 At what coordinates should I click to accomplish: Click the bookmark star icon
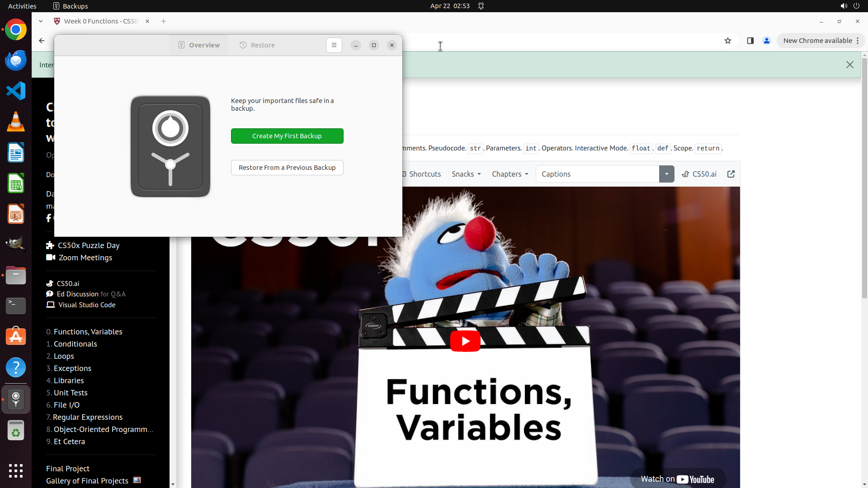(727, 41)
